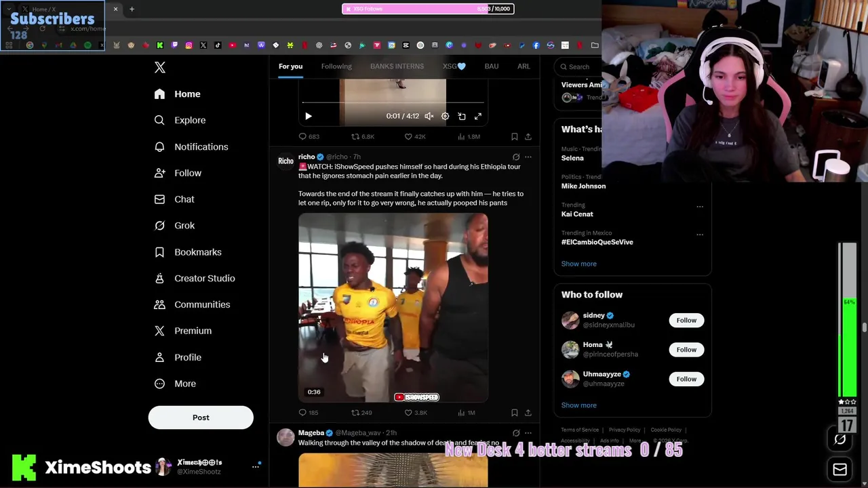868x488 pixels.
Task: Bookmark richo's post
Action: [514, 412]
